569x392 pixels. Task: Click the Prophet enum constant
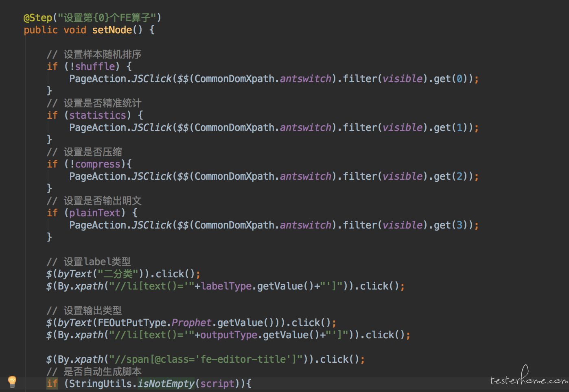(x=191, y=323)
